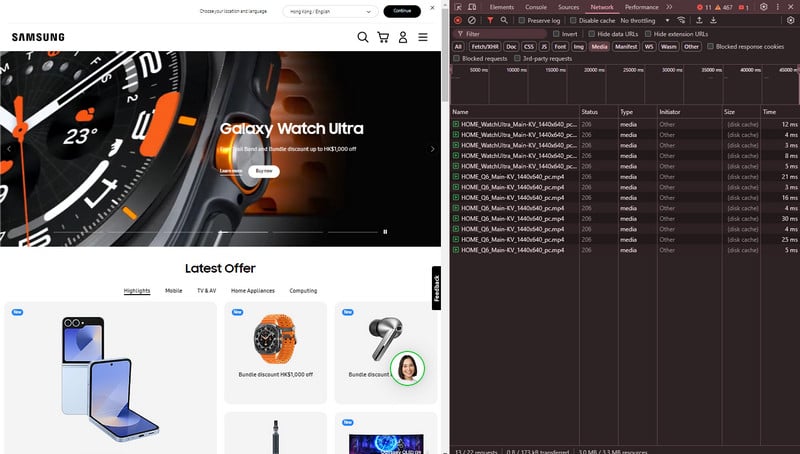Open the live chat agent avatar

point(407,368)
